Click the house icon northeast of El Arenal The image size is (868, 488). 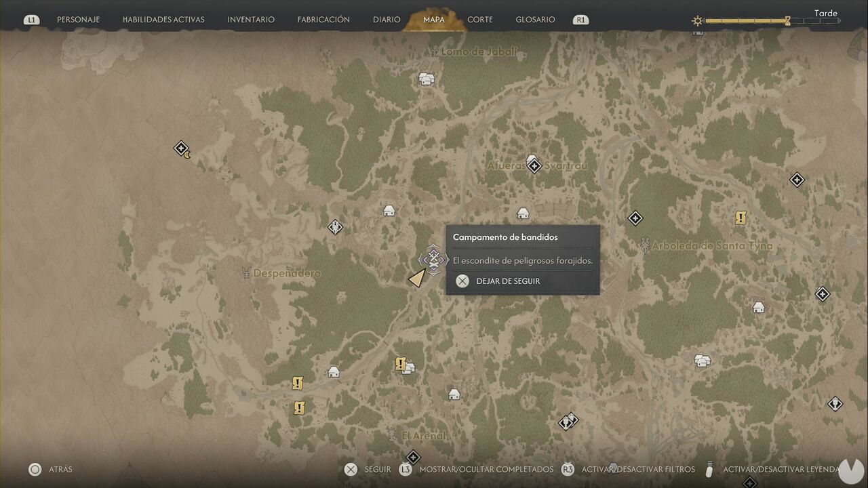[x=454, y=394]
